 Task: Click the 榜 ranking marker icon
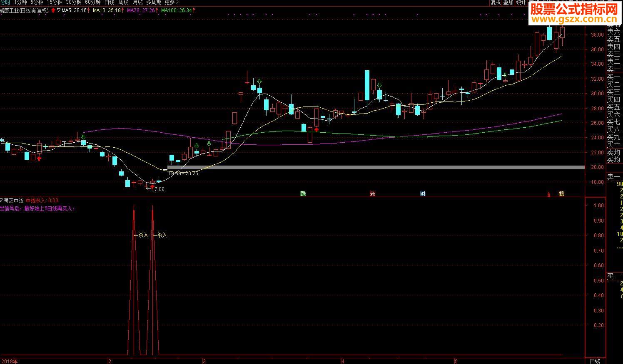561,194
